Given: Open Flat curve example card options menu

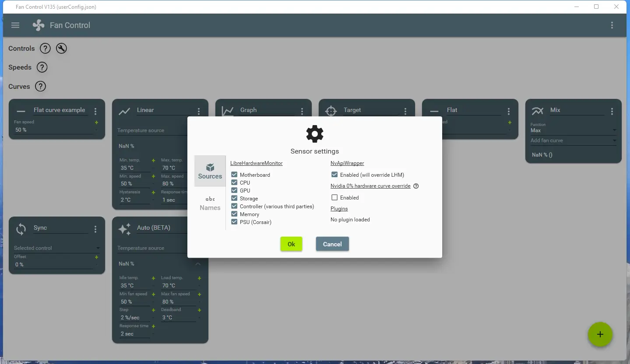Looking at the screenshot, I should click(95, 112).
